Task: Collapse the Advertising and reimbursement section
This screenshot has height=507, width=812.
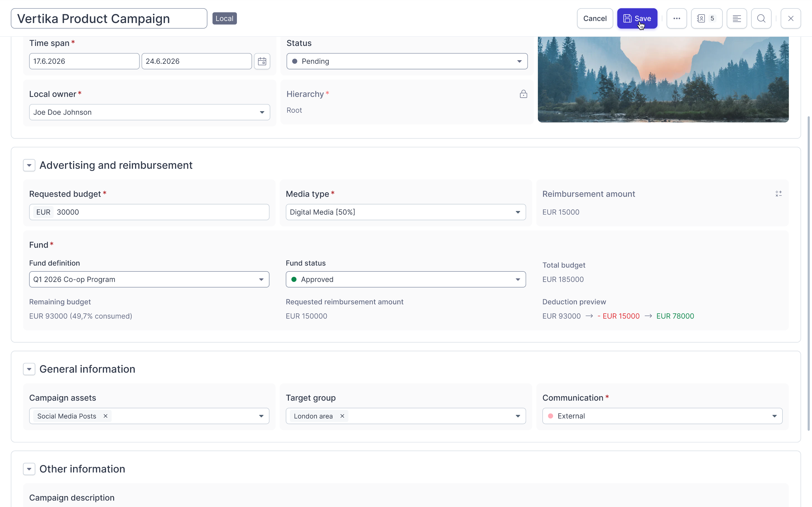Action: point(29,165)
